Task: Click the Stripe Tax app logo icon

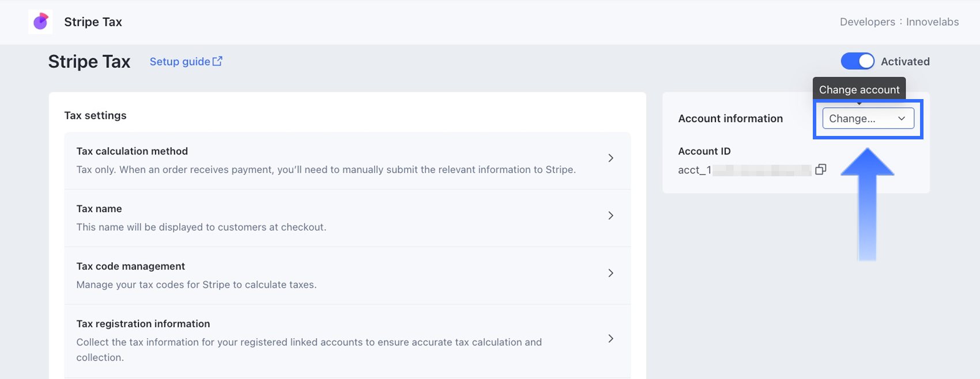Action: coord(40,22)
